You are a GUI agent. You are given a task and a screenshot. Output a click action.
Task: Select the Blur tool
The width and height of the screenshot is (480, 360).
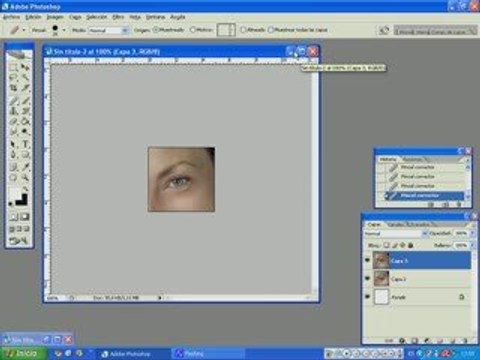pyautogui.click(x=13, y=132)
